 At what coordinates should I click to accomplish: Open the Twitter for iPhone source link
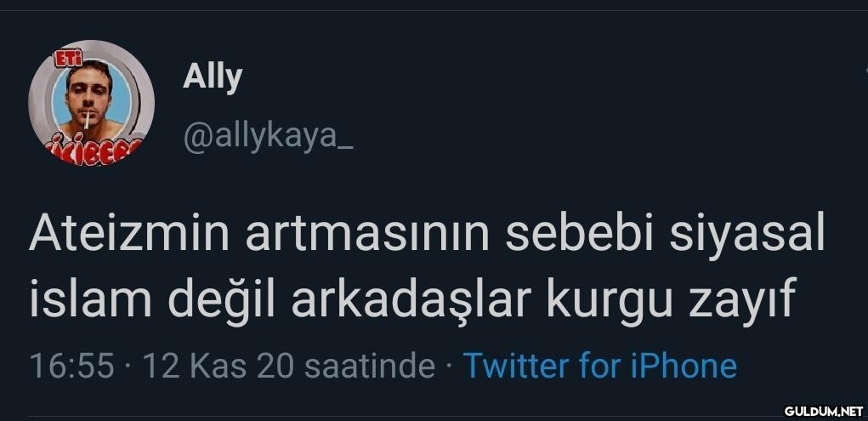point(600,367)
